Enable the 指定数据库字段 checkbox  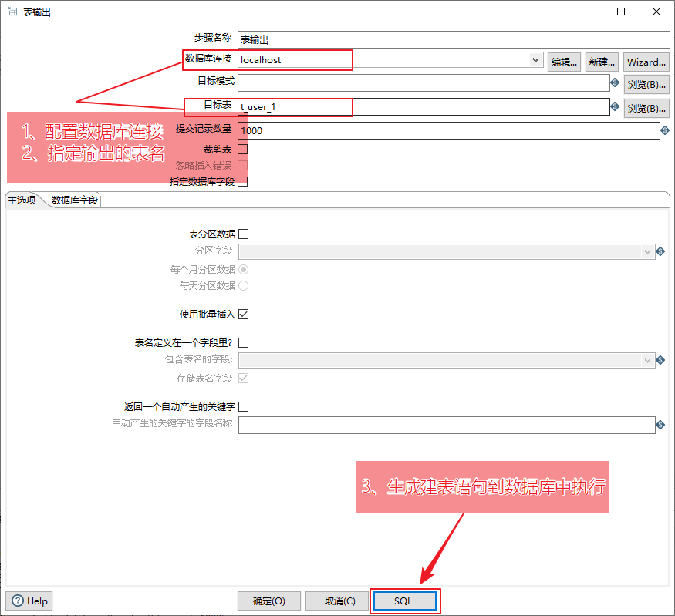pyautogui.click(x=243, y=181)
